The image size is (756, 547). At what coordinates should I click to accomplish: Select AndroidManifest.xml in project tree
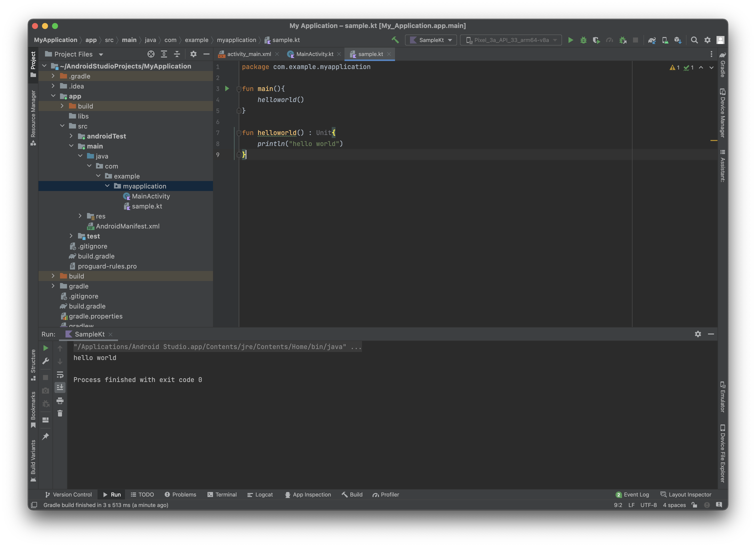tap(127, 226)
